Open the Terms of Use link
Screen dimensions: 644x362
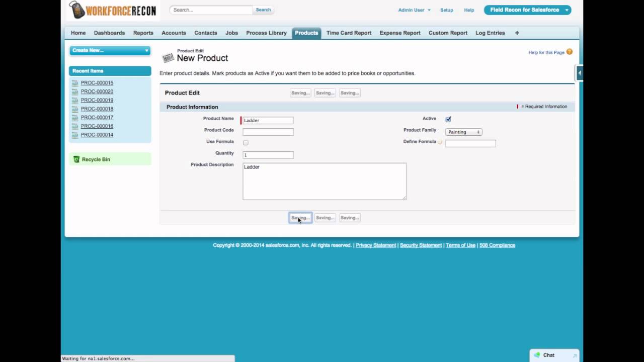click(460, 245)
